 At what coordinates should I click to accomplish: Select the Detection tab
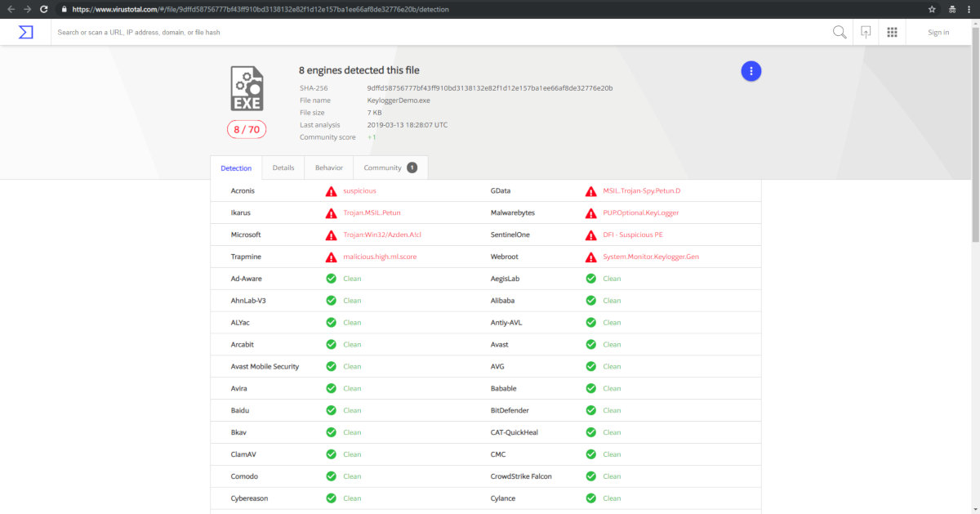pos(236,168)
